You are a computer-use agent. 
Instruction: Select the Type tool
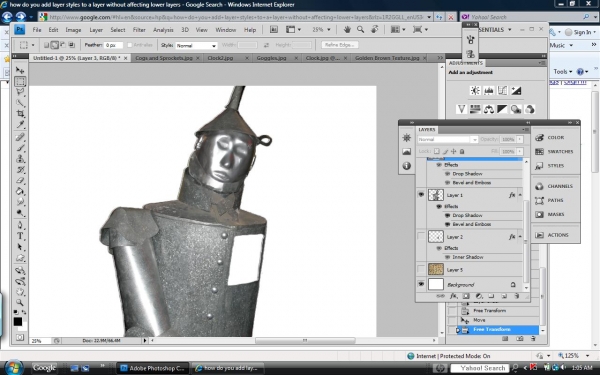[x=20, y=236]
